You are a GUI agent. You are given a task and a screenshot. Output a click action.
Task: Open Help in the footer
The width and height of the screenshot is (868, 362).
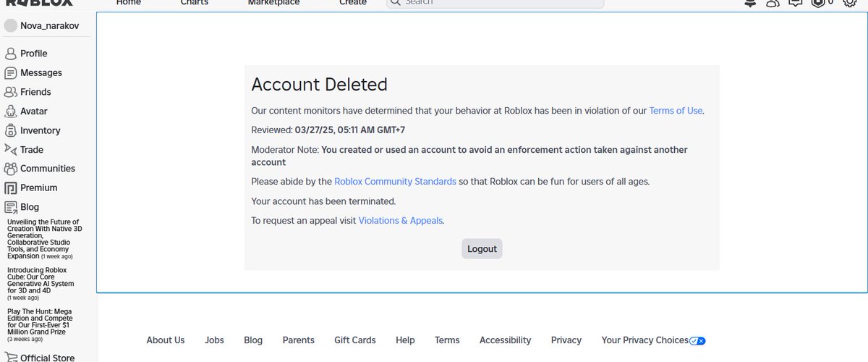click(x=405, y=340)
